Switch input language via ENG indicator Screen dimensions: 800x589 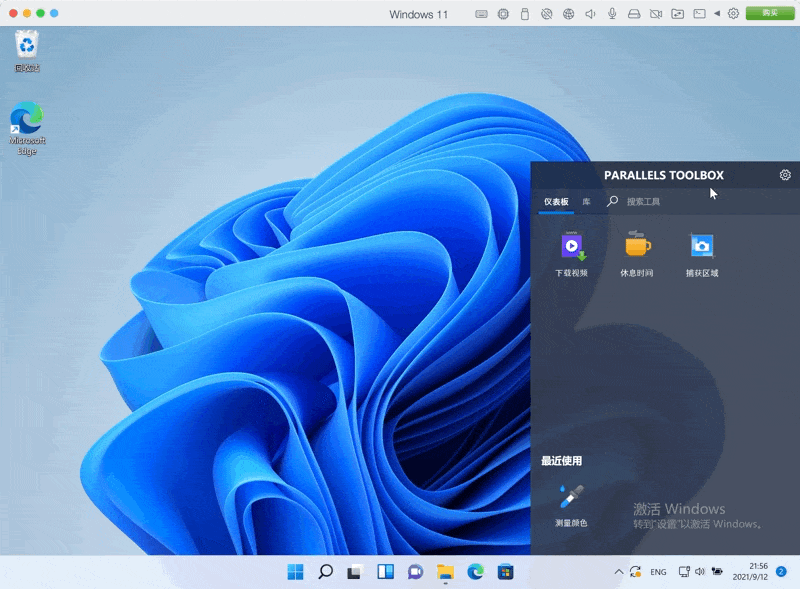tap(658, 572)
